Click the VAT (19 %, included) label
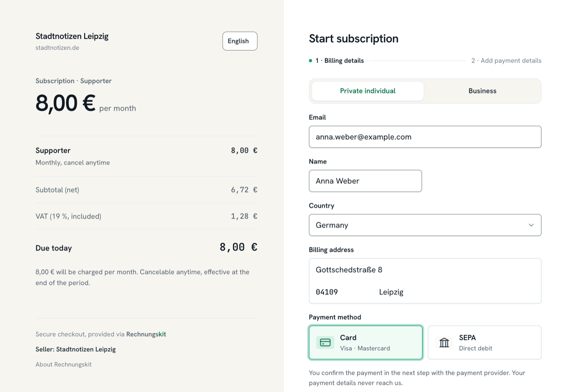Viewport: 567px width, 392px height. (x=69, y=216)
